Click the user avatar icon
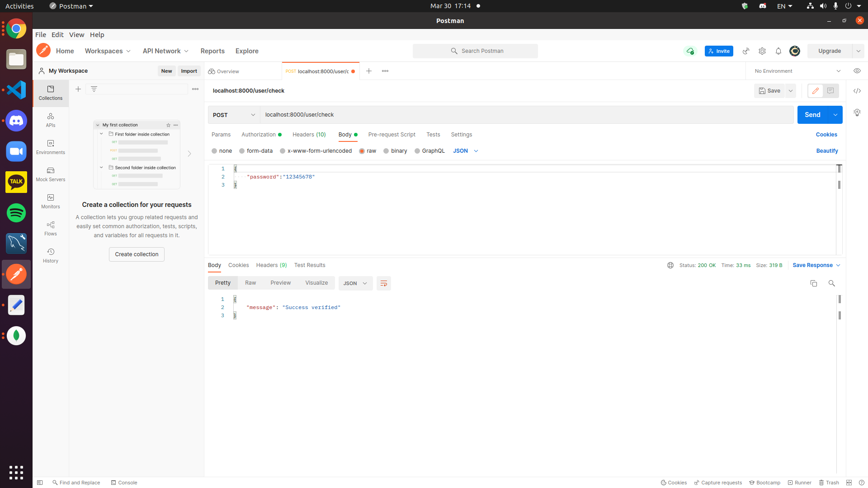868x488 pixels. pos(795,51)
